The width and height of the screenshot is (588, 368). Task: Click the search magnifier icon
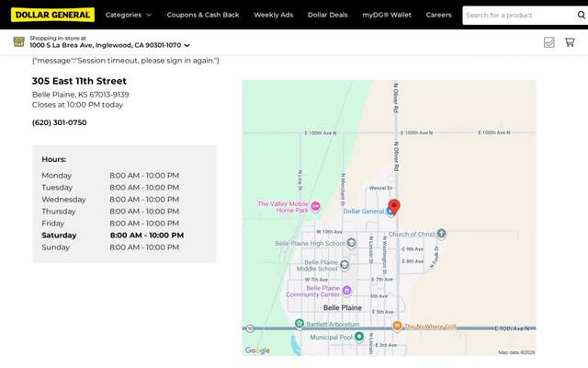point(582,15)
